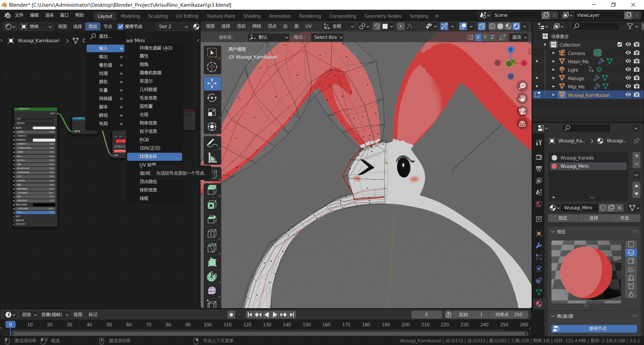The image size is (644, 345).
Task: Click the 指定 assign material button
Action: pyautogui.click(x=563, y=218)
